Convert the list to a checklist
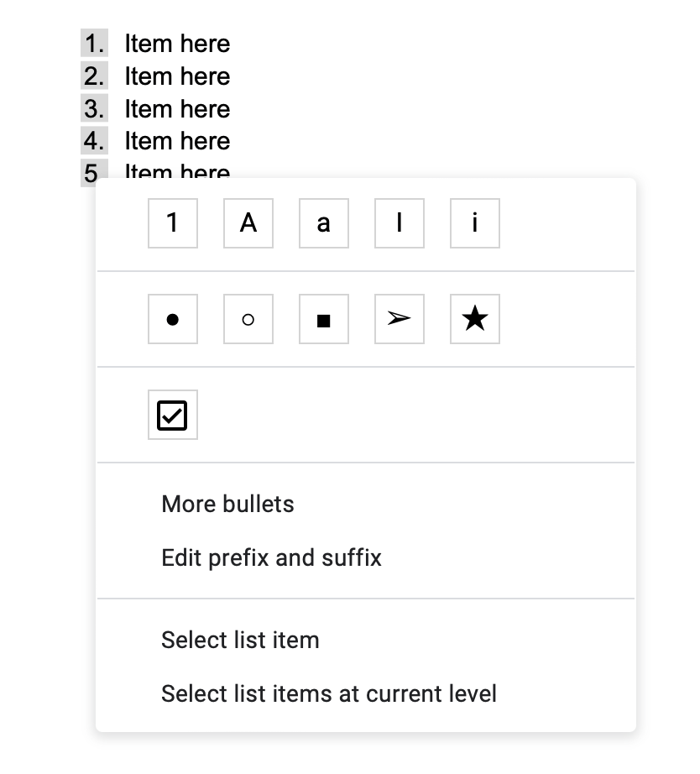This screenshot has width=700, height=774. coord(172,415)
